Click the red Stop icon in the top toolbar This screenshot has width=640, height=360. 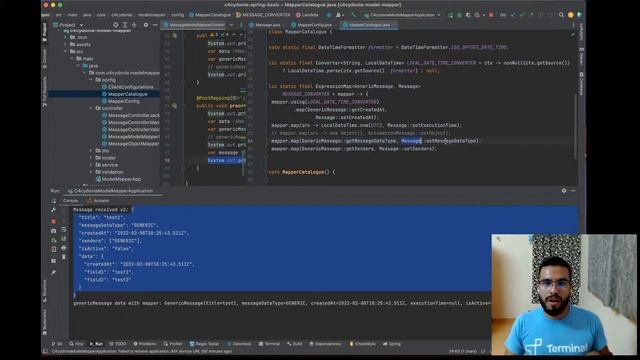coord(491,15)
